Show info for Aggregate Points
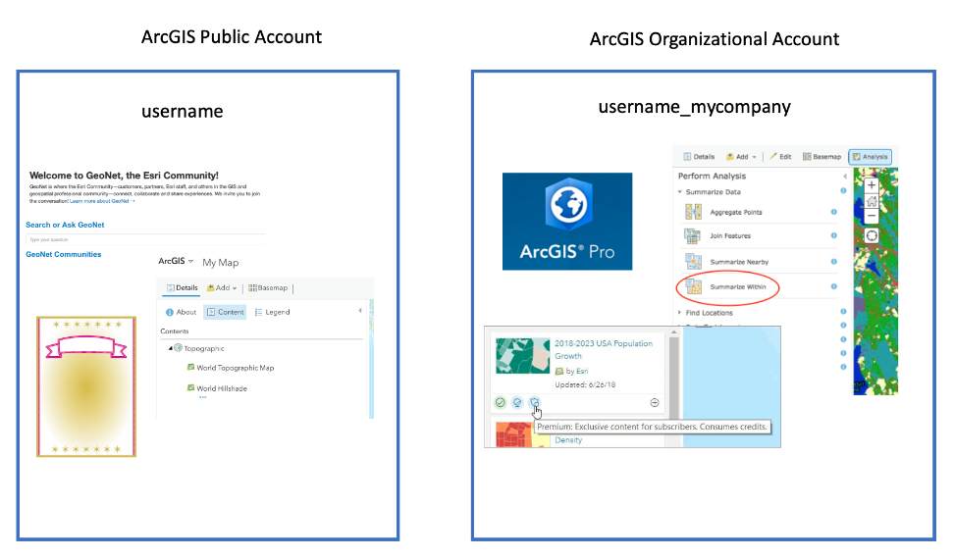954x560 pixels. pos(833,212)
